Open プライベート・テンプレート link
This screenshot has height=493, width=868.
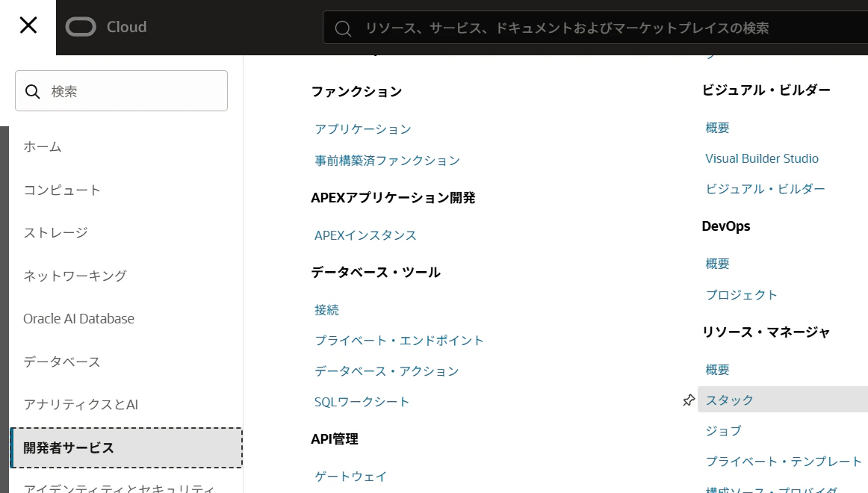(x=784, y=462)
